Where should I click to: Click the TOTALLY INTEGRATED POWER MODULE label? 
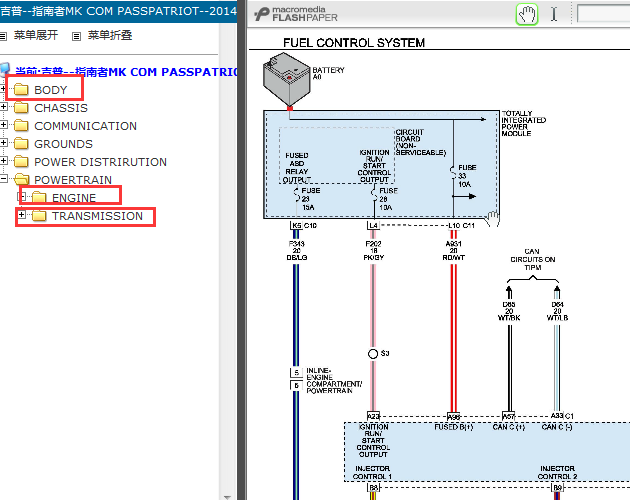pyautogui.click(x=524, y=123)
